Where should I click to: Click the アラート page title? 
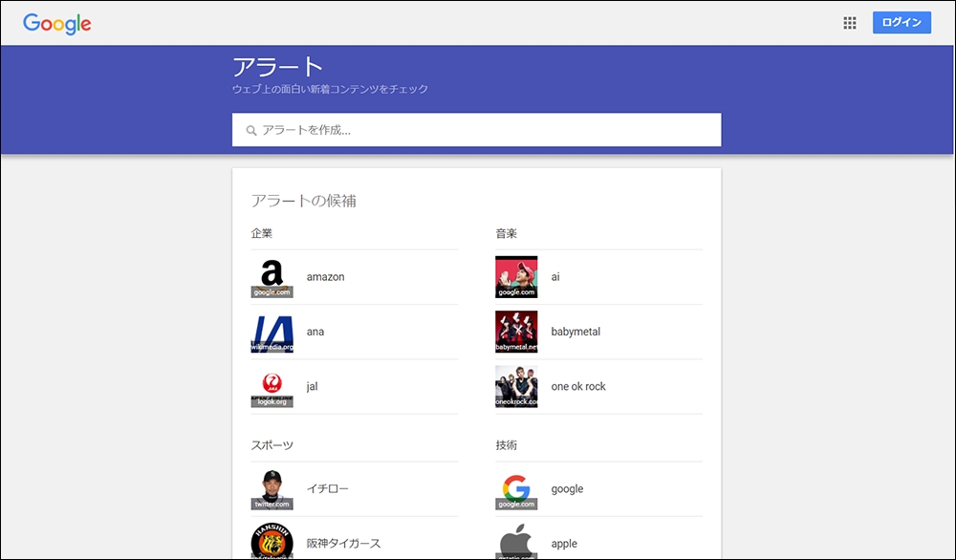(278, 67)
